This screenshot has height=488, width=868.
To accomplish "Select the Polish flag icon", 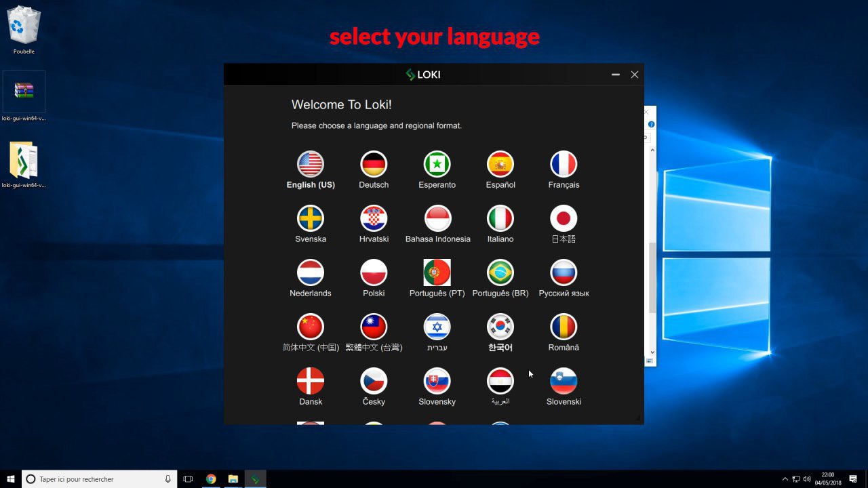I will tap(374, 272).
